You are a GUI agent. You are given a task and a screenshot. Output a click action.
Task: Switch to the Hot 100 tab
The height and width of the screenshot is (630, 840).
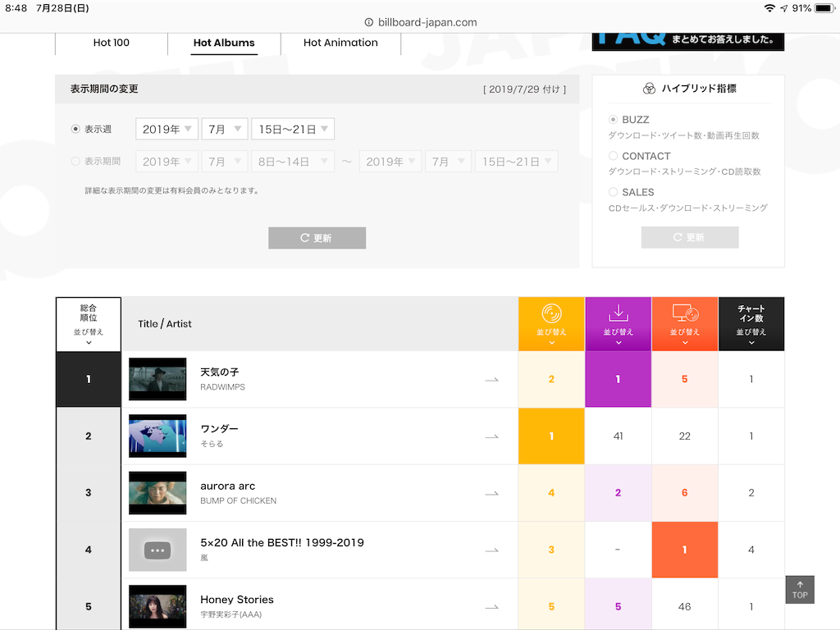click(x=112, y=43)
